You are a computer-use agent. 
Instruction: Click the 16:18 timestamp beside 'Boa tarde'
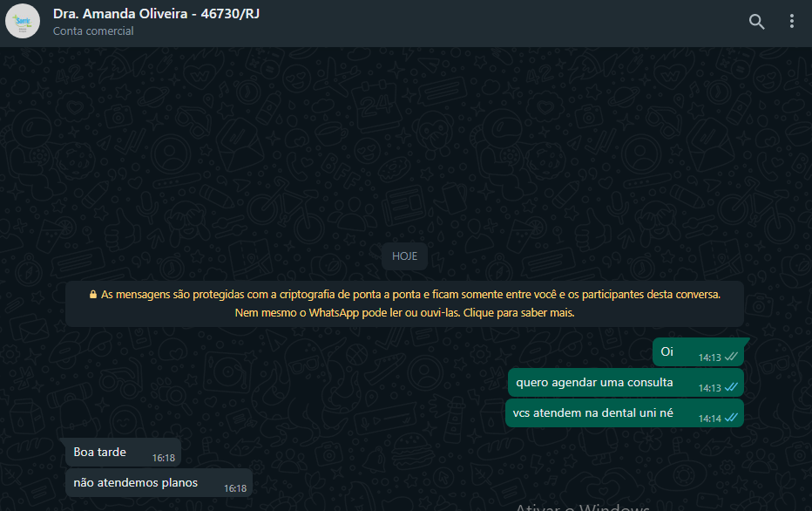coord(164,458)
